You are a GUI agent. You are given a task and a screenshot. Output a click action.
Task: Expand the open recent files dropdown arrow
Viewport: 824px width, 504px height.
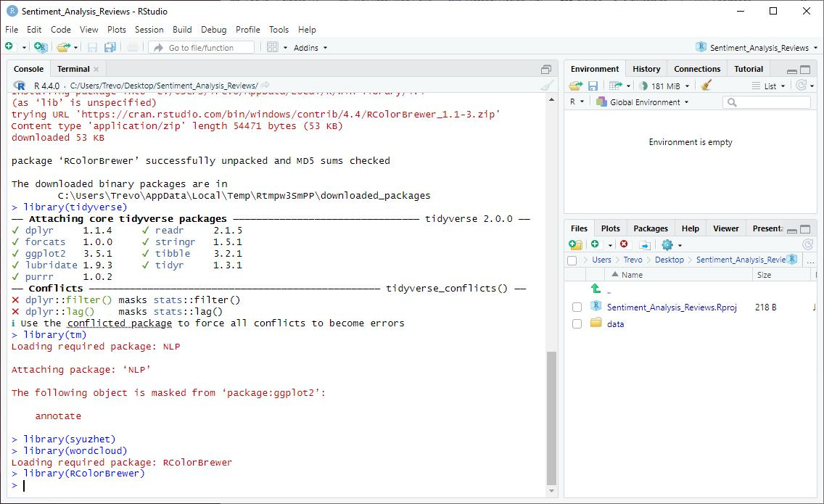click(x=75, y=48)
